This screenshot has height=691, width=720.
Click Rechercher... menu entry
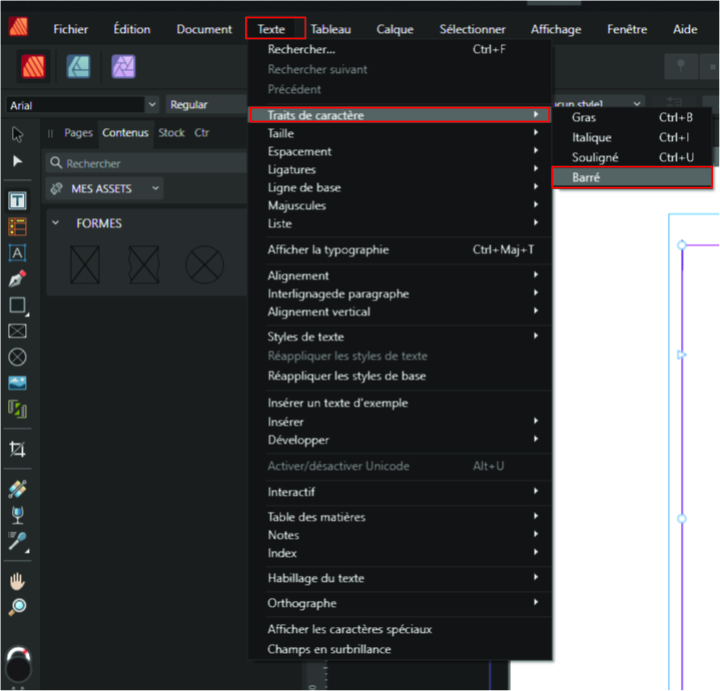pos(399,50)
